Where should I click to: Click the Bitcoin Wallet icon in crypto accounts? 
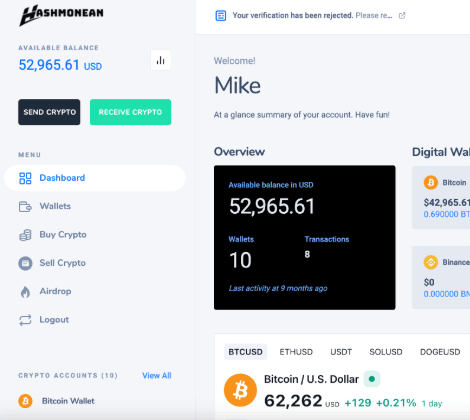[25, 401]
